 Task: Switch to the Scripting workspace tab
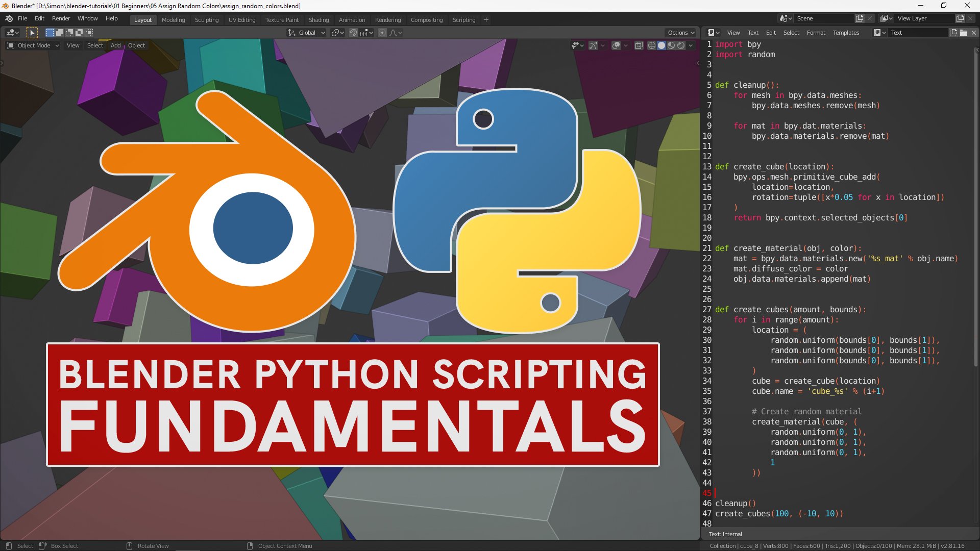click(464, 20)
